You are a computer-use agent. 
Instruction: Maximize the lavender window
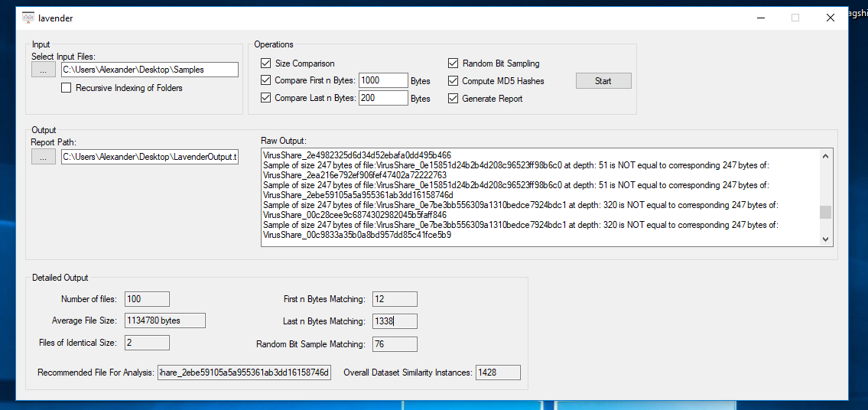point(795,18)
